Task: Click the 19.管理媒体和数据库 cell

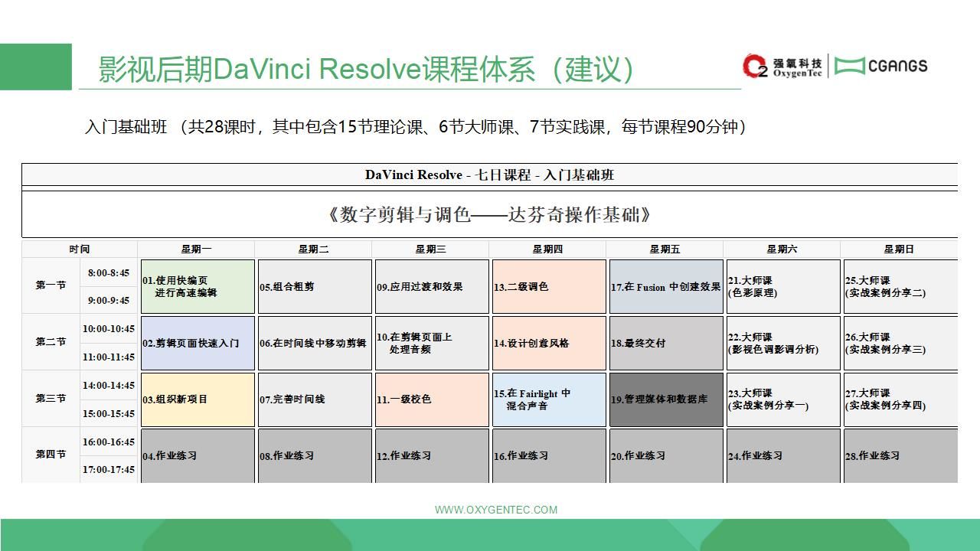Action: (666, 399)
